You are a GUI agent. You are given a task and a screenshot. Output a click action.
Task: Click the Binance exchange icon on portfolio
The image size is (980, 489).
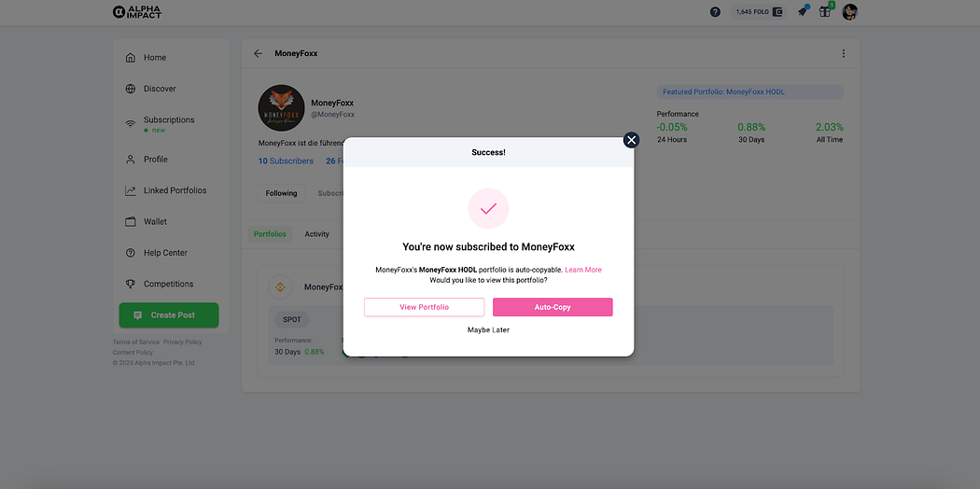click(x=280, y=287)
